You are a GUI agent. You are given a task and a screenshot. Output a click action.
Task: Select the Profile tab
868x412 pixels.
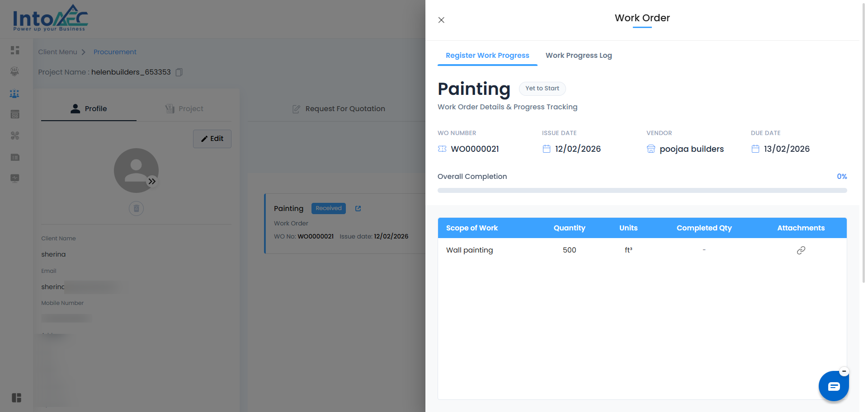pos(89,109)
